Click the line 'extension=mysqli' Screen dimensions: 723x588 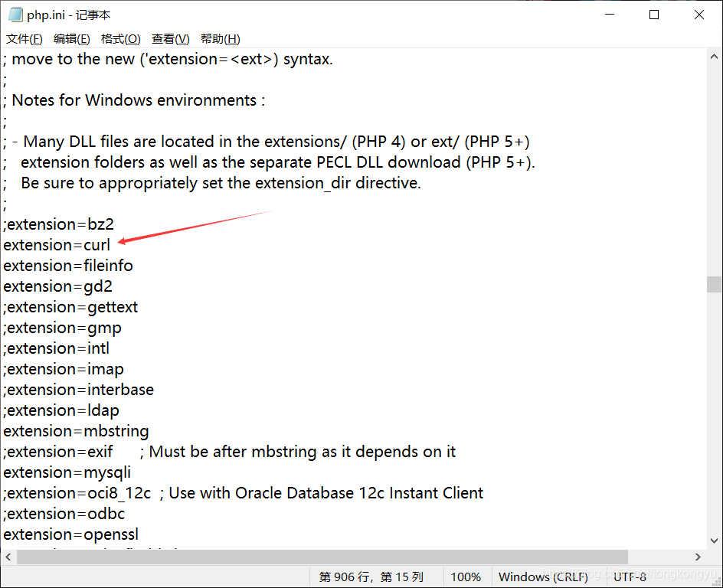pyautogui.click(x=67, y=473)
